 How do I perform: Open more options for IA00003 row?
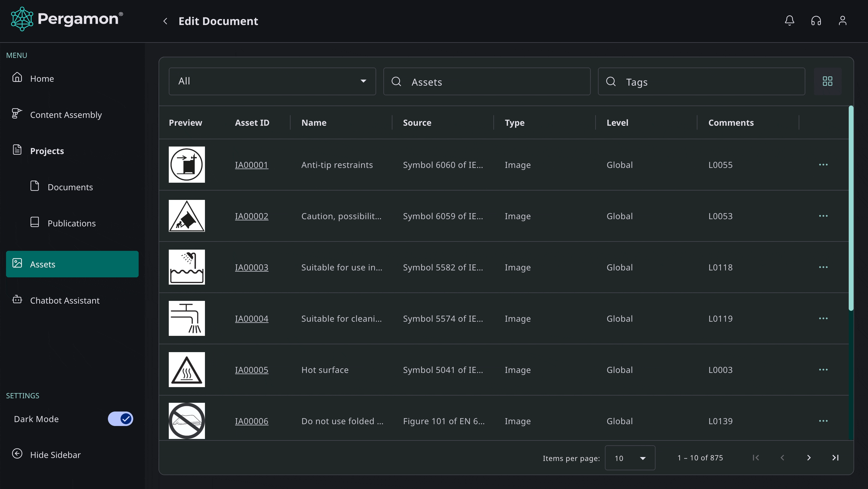point(823,267)
